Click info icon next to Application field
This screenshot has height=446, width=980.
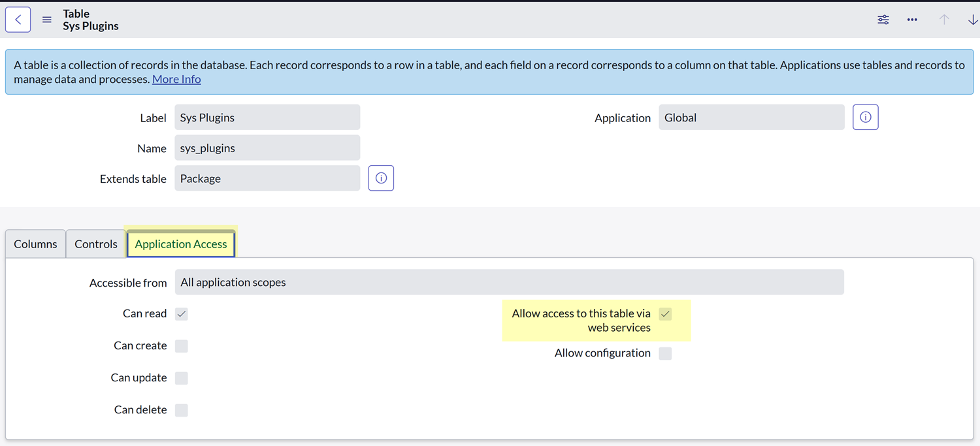pos(865,118)
